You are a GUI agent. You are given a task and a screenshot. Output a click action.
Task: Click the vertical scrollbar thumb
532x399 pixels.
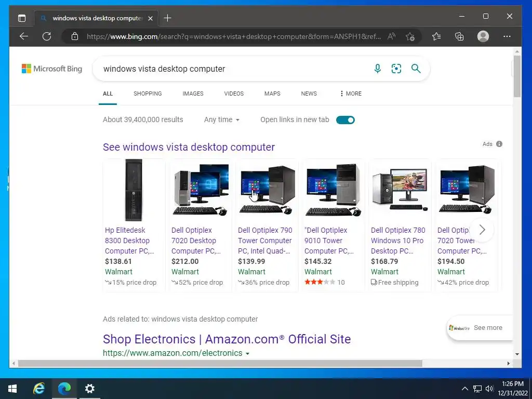point(517,76)
